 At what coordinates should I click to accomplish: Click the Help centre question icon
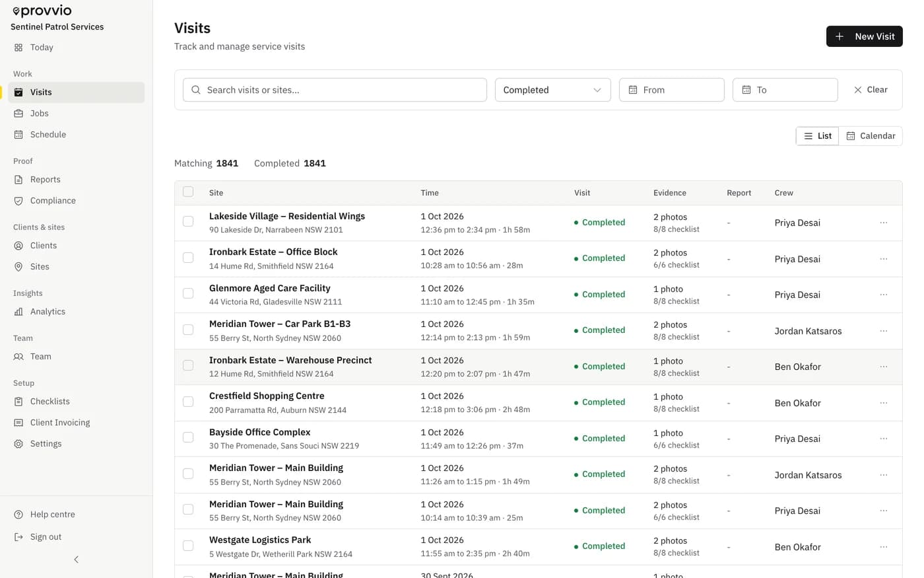tap(18, 515)
